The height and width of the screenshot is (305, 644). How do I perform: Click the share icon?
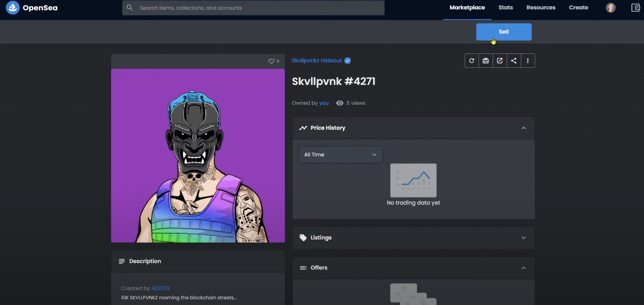click(x=513, y=60)
